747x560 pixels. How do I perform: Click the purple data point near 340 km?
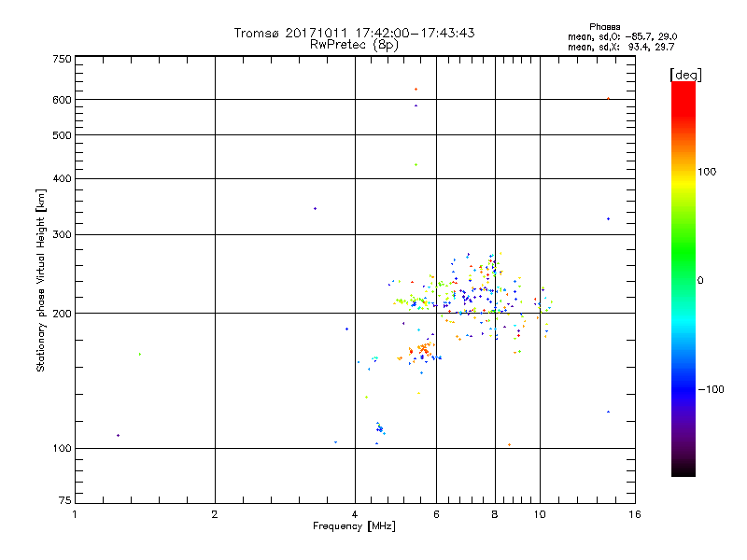(x=315, y=208)
